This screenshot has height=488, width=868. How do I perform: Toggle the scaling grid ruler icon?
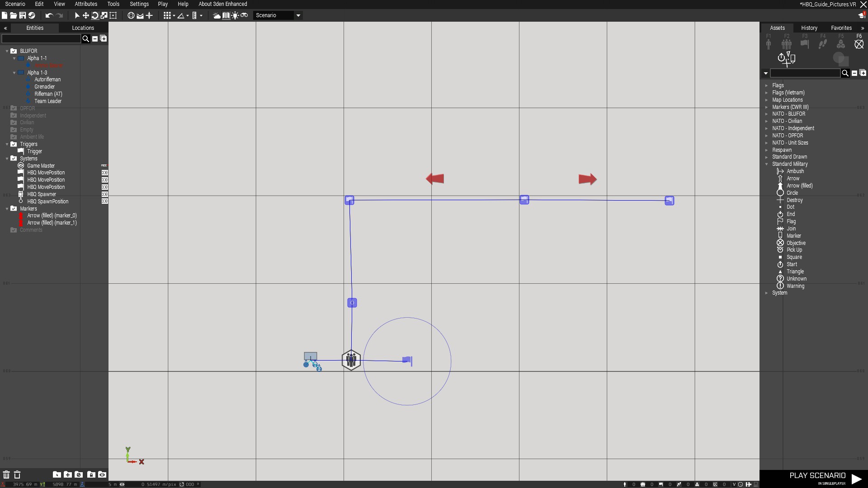coord(194,15)
